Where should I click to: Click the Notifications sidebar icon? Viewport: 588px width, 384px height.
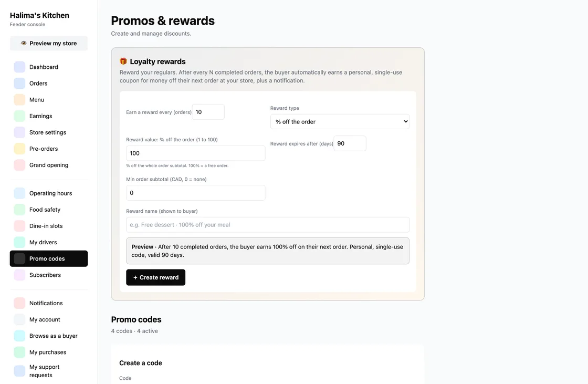coord(19,303)
